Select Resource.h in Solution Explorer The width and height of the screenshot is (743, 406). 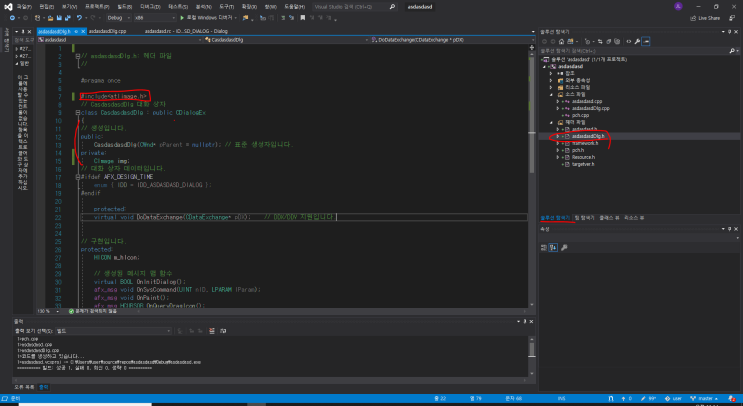coord(583,157)
